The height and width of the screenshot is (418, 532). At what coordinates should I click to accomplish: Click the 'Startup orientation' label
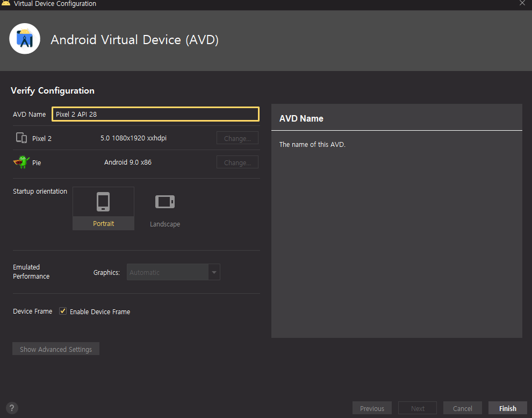[x=40, y=191]
